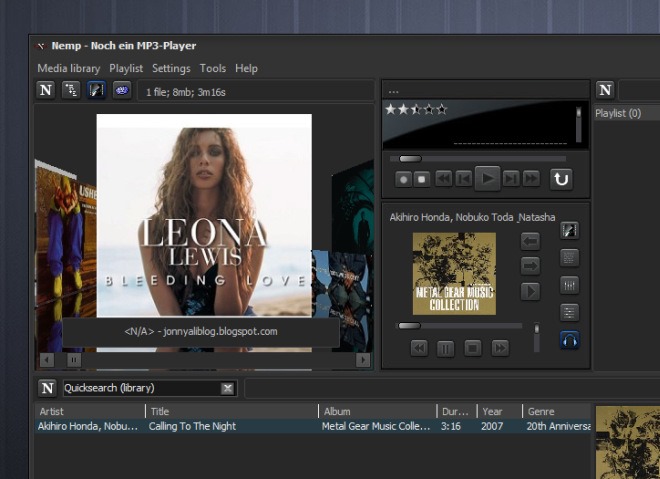Toggle the headphones headset button
The width and height of the screenshot is (660, 479).
569,340
